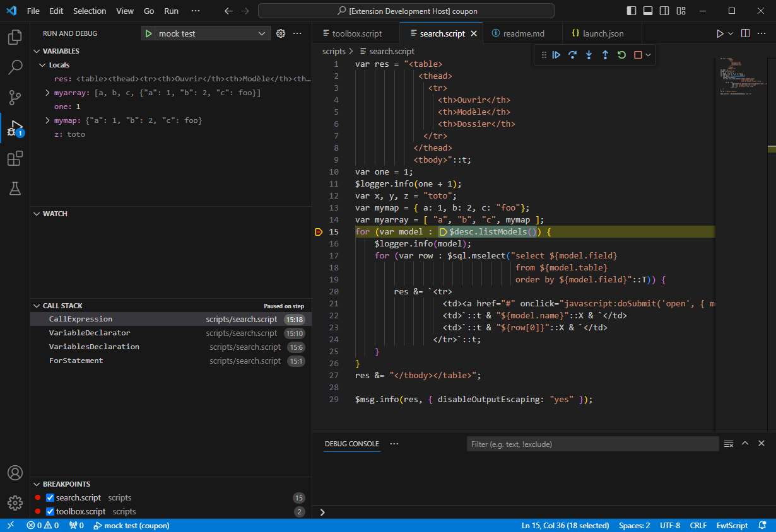Open the Search view in activity bar

click(15, 67)
